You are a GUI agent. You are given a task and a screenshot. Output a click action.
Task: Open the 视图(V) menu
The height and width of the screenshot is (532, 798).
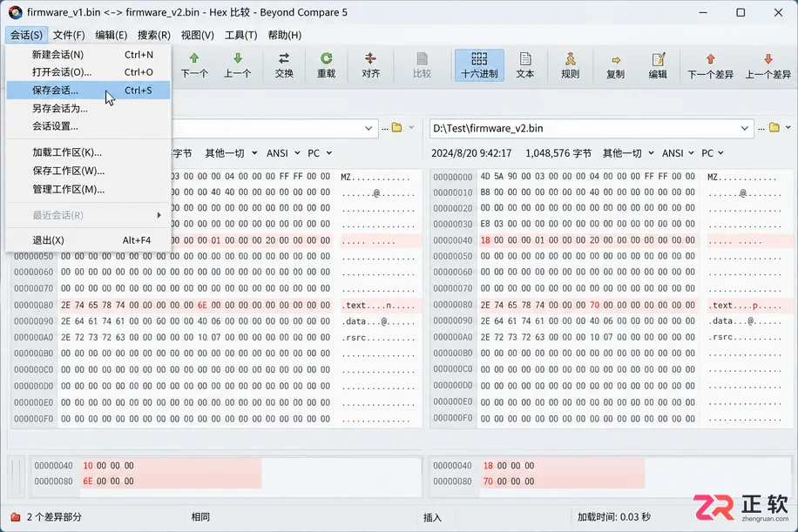coord(198,35)
